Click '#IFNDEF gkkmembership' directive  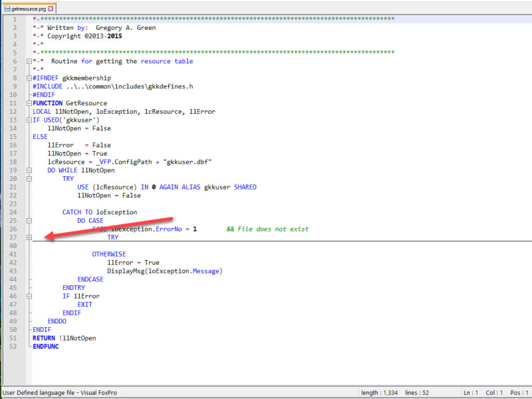pos(72,78)
